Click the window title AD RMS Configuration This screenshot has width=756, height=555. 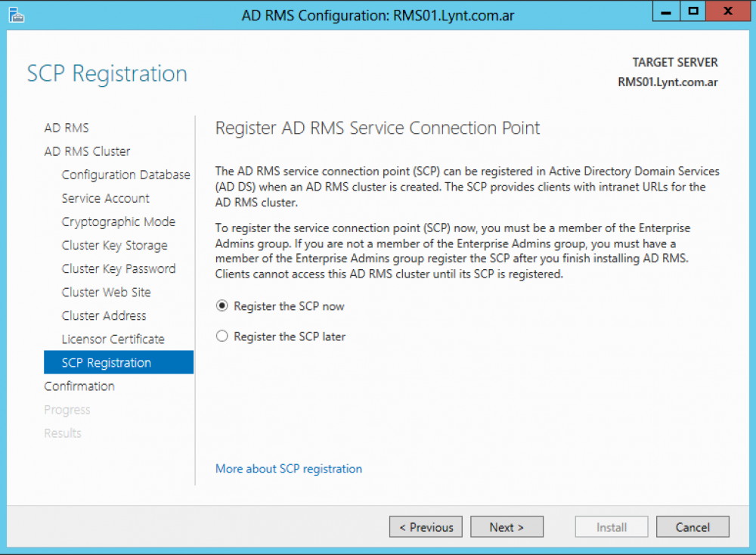378,15
